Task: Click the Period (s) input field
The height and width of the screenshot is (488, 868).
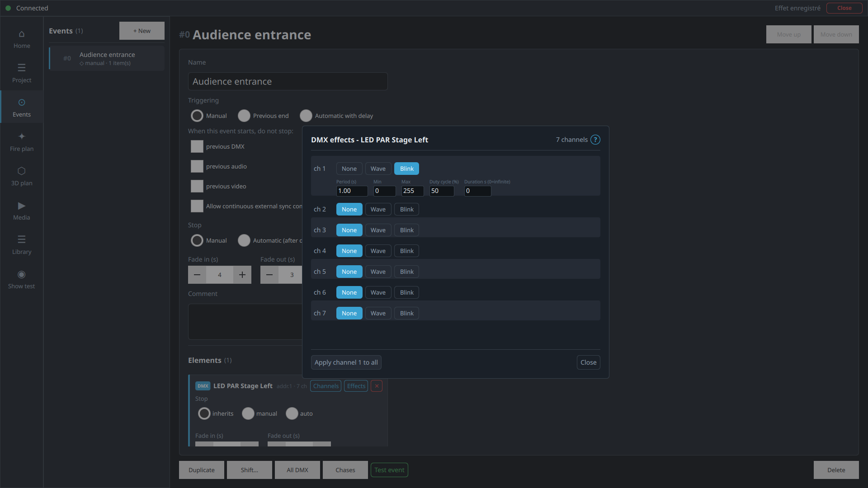Action: pos(352,191)
